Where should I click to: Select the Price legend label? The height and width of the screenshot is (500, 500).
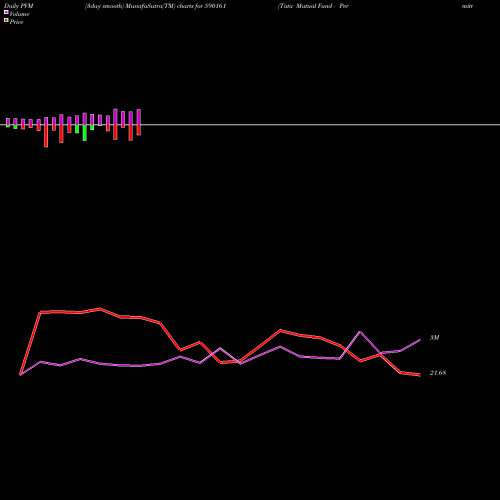point(16,22)
